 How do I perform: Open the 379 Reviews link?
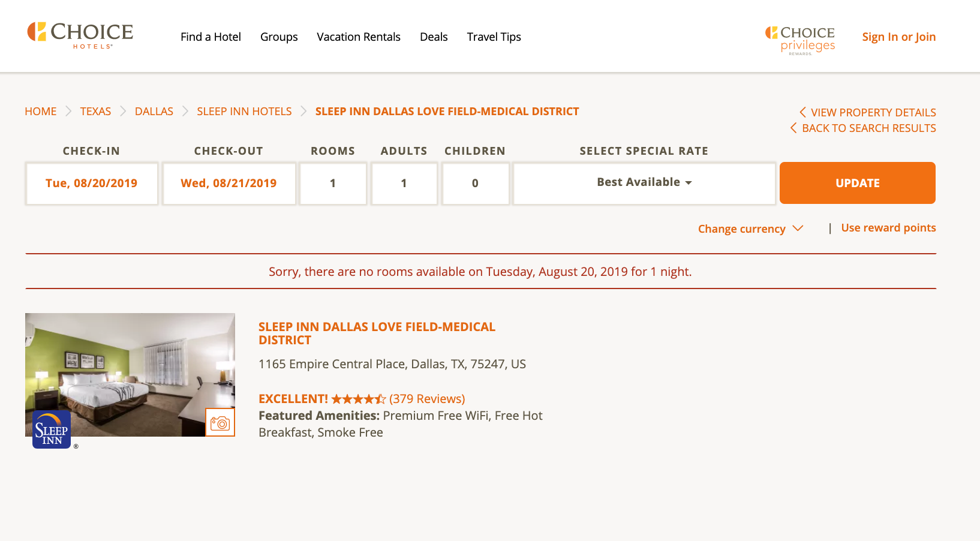pos(427,399)
